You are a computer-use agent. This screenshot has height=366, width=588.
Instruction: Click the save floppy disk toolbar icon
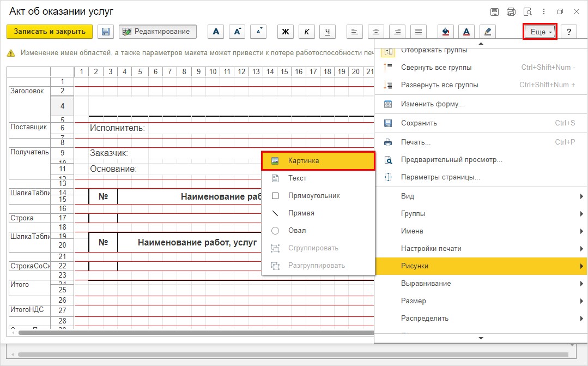pos(106,32)
